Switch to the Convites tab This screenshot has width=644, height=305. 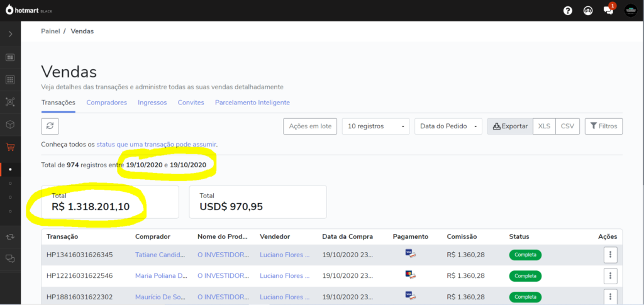pyautogui.click(x=191, y=103)
